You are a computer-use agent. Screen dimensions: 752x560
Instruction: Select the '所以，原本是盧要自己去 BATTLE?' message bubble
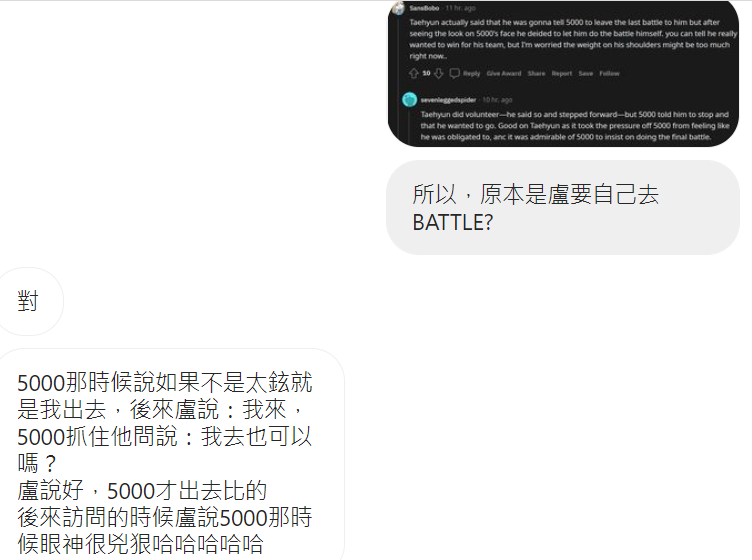click(x=563, y=208)
